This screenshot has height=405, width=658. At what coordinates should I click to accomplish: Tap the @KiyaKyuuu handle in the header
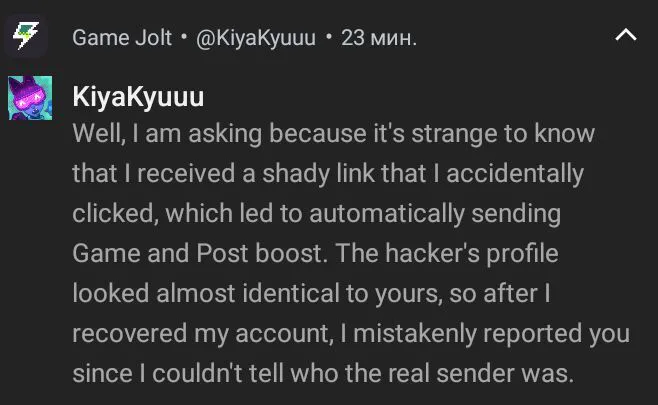tap(258, 38)
